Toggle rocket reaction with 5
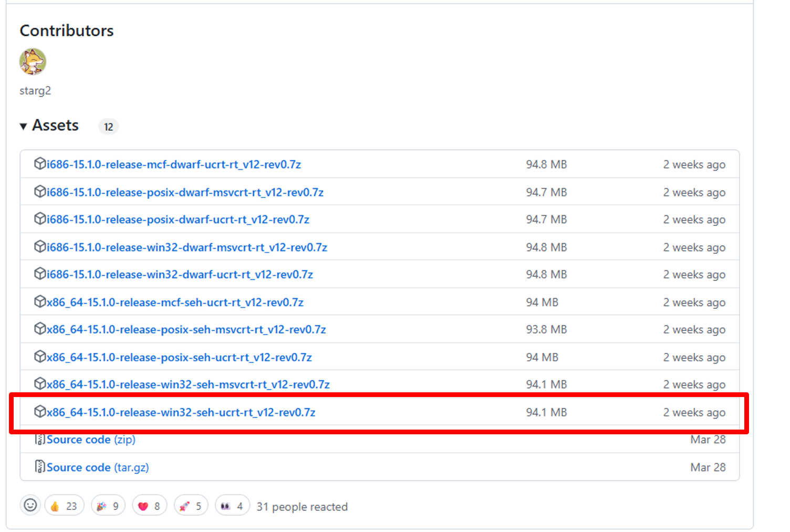 [191, 506]
